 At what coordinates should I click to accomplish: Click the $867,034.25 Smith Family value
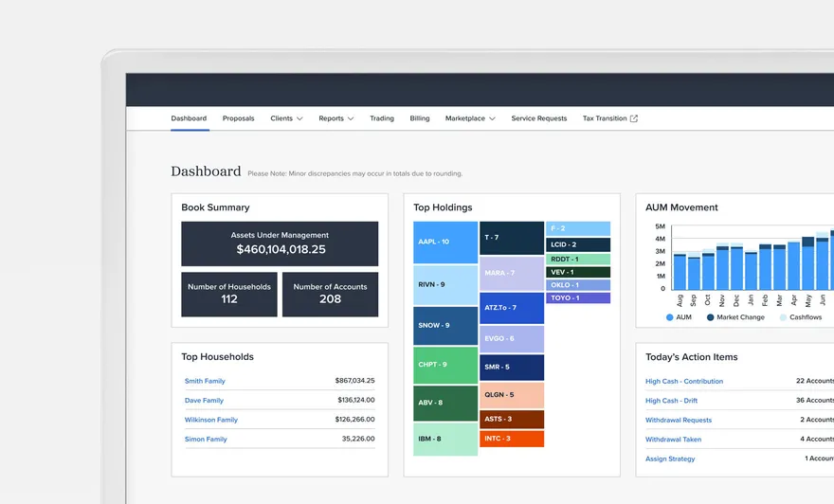[354, 381]
